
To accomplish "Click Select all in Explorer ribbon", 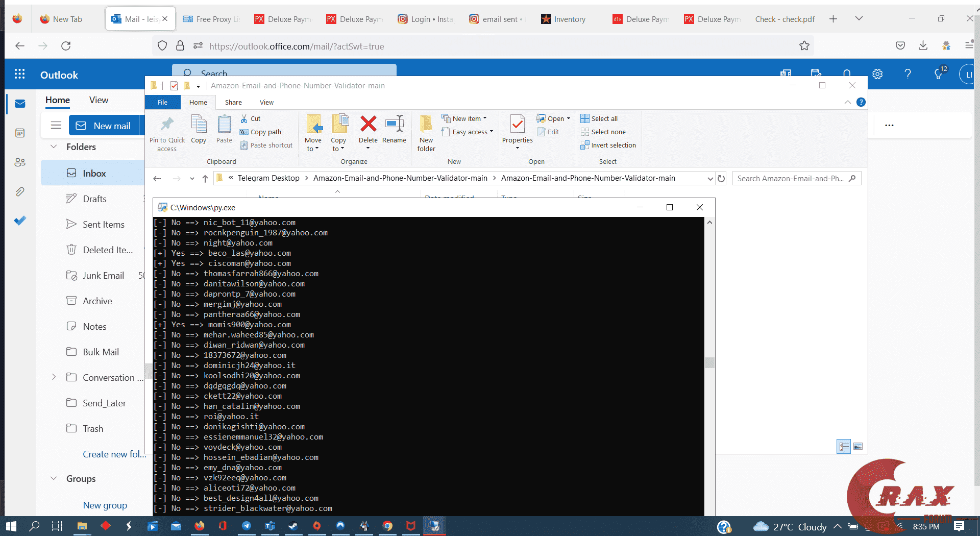I will point(599,118).
